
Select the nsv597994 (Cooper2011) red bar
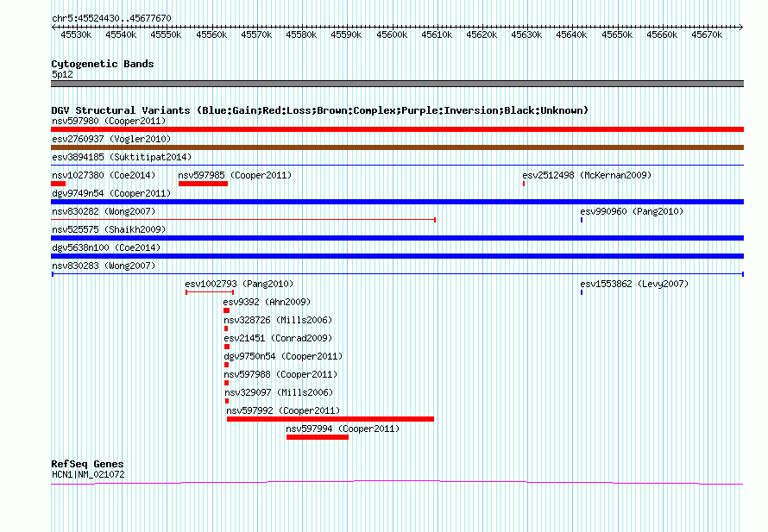tap(318, 437)
